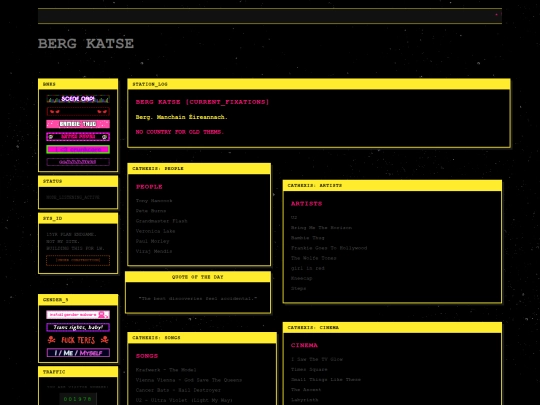Click 'U2' in Artists list

[x=294, y=218]
